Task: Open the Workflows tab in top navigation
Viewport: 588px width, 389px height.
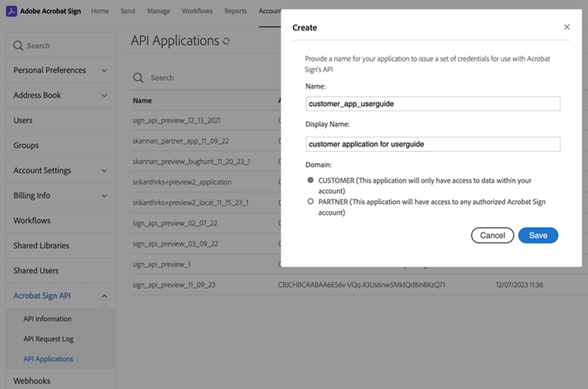Action: click(x=197, y=11)
